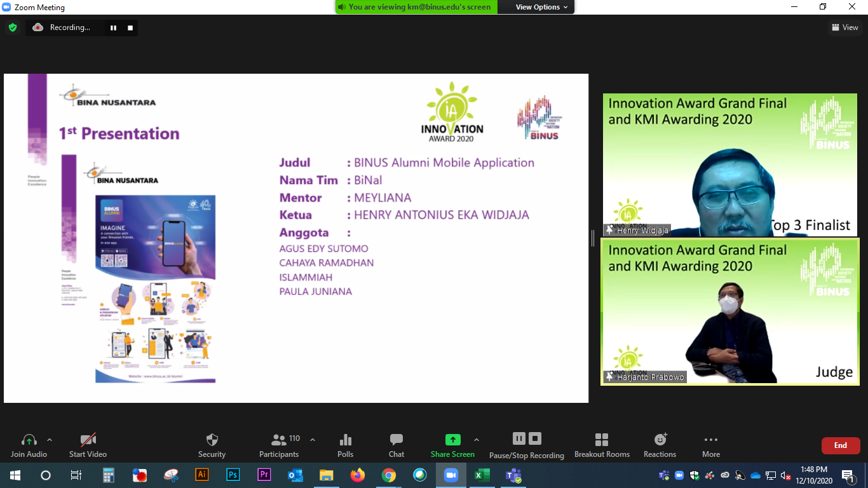Open Outlook from the taskbar
The image size is (868, 488).
[x=295, y=475]
